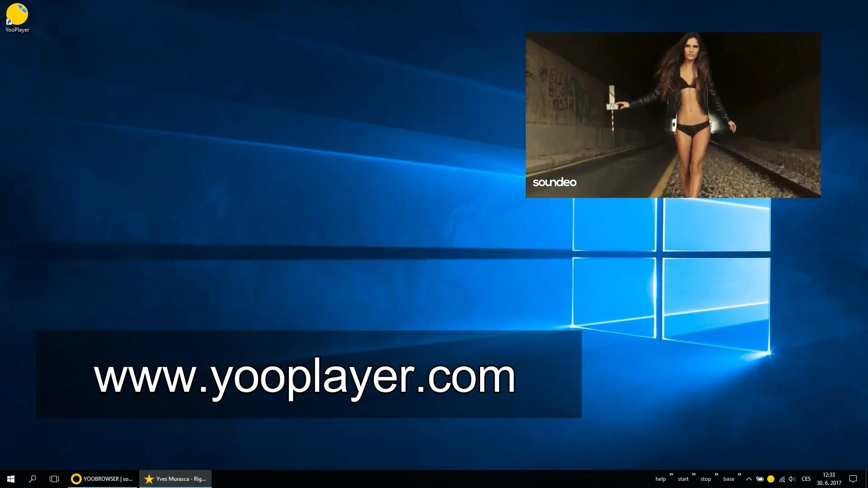Open CES input language indicator
The image size is (868, 488).
point(806,479)
